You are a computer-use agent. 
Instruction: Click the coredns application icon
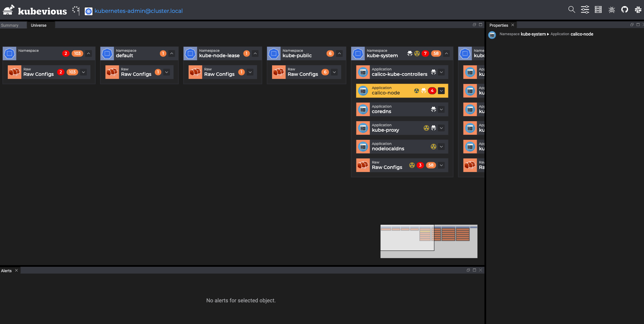[363, 109]
